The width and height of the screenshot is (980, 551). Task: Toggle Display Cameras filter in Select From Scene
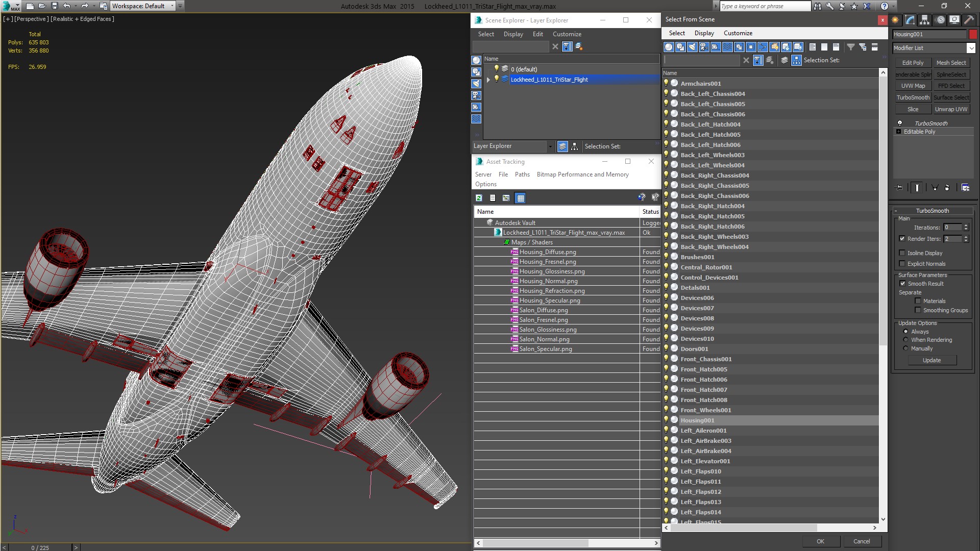click(x=704, y=47)
